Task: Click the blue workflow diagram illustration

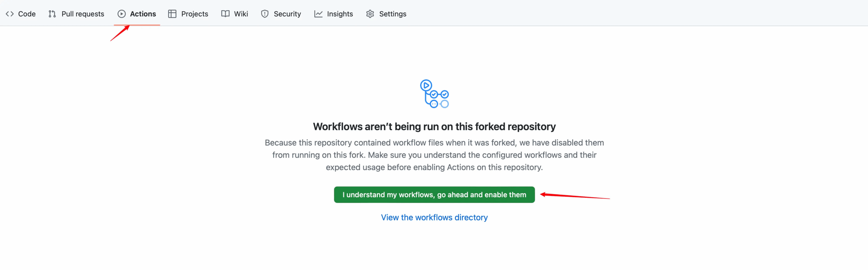Action: tap(434, 94)
